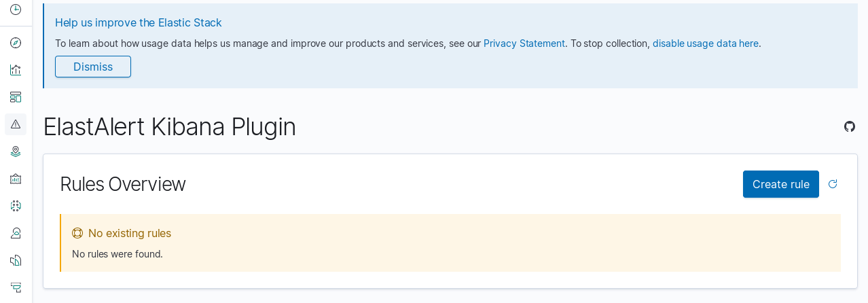
Task: Click the sidebar icon below Machine Learning
Action: point(16,233)
